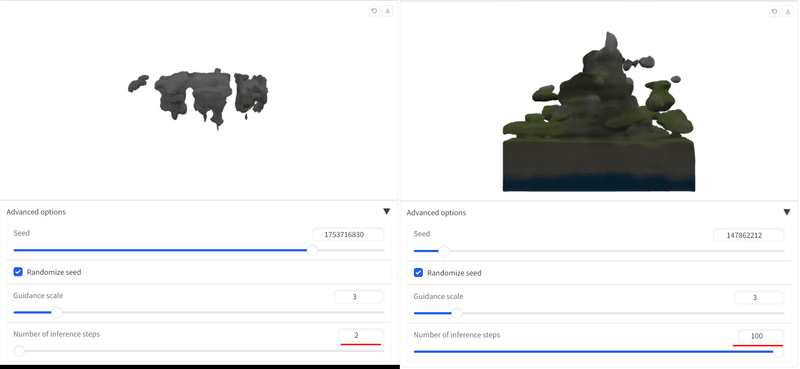Click the right Guidance scale number box
This screenshot has height=369, width=800.
tap(759, 298)
